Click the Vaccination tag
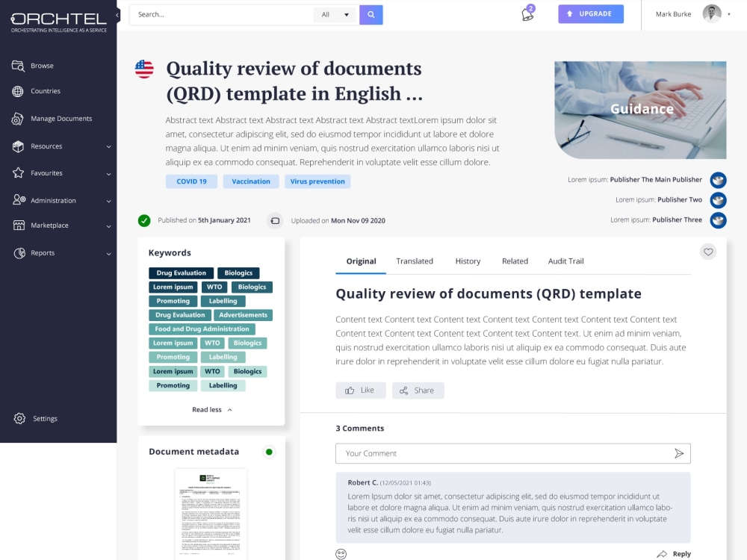 click(251, 181)
